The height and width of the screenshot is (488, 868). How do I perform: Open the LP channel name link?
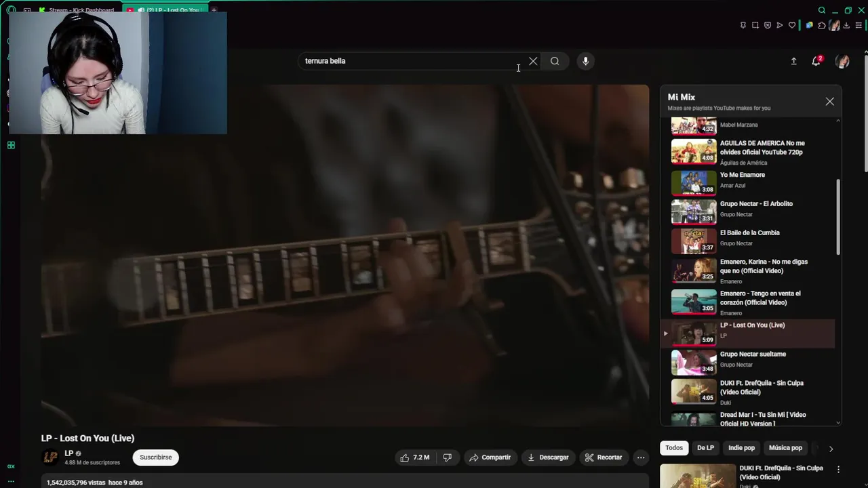click(x=68, y=453)
